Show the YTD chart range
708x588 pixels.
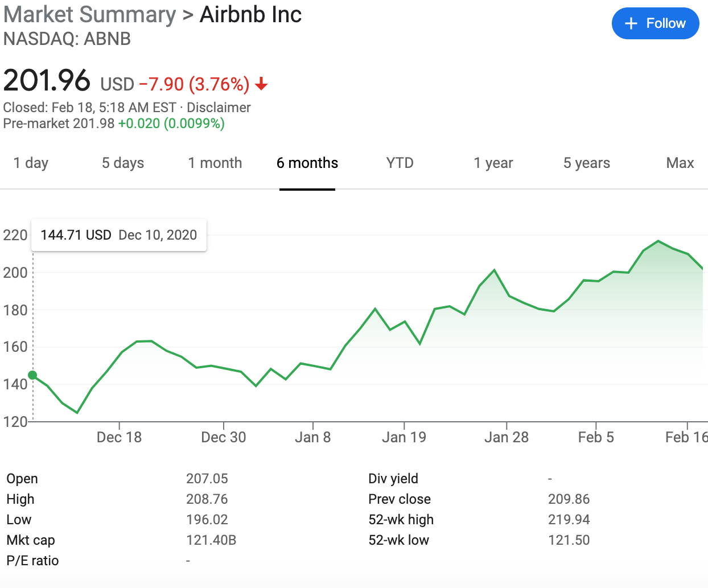click(x=400, y=163)
